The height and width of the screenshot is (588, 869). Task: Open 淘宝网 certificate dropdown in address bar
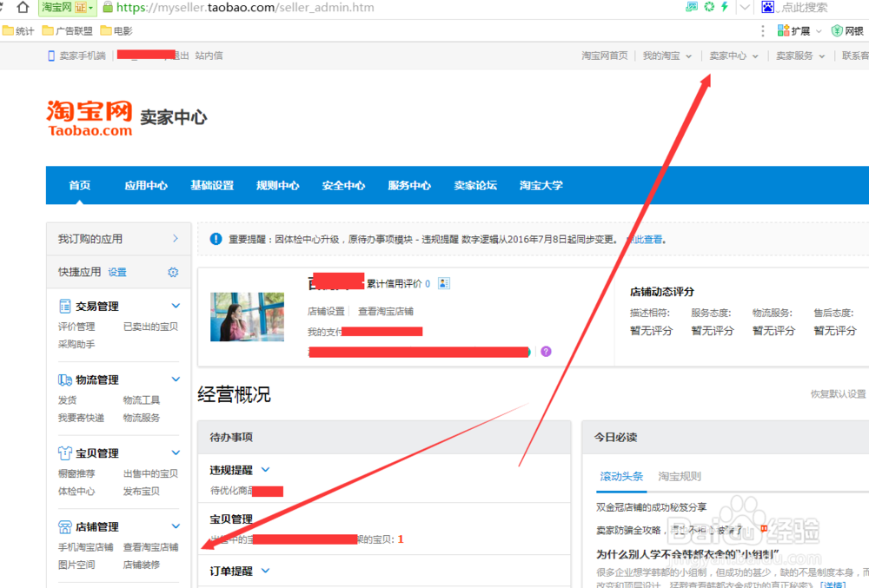pos(67,7)
